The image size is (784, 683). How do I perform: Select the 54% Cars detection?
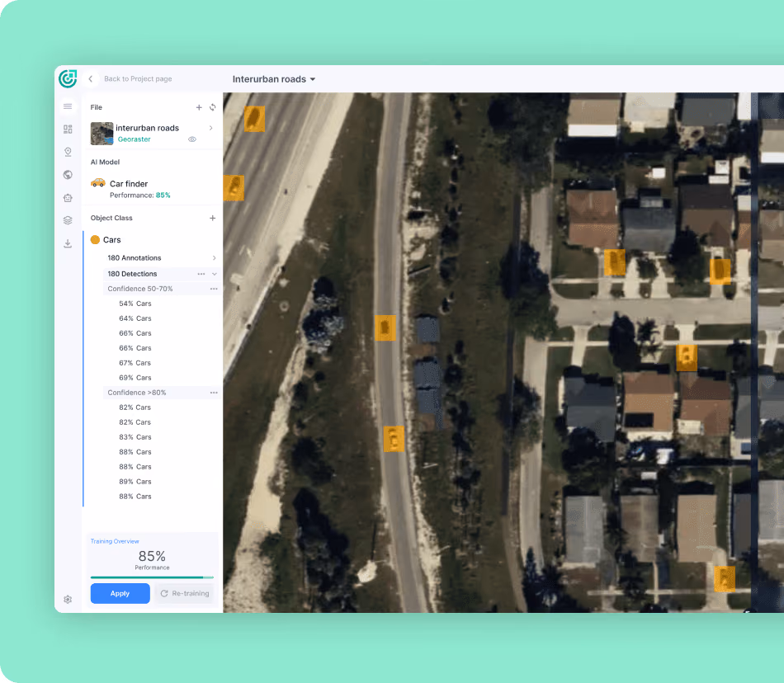(135, 304)
